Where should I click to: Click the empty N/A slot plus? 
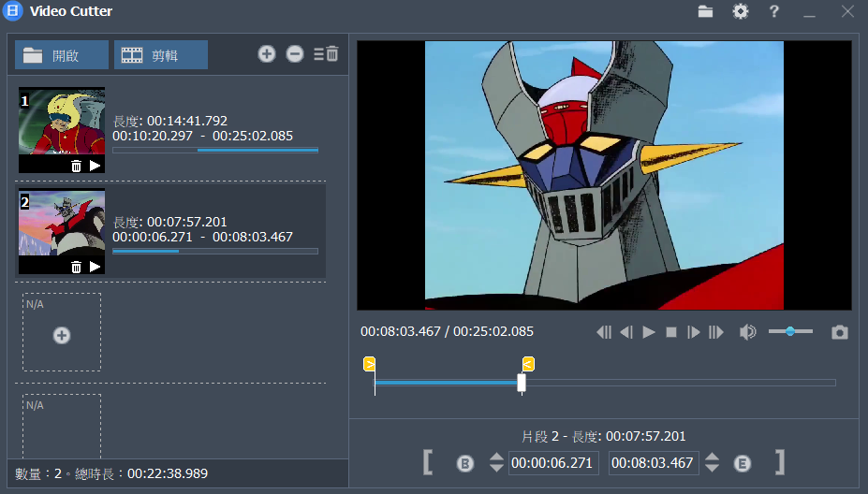tap(62, 335)
